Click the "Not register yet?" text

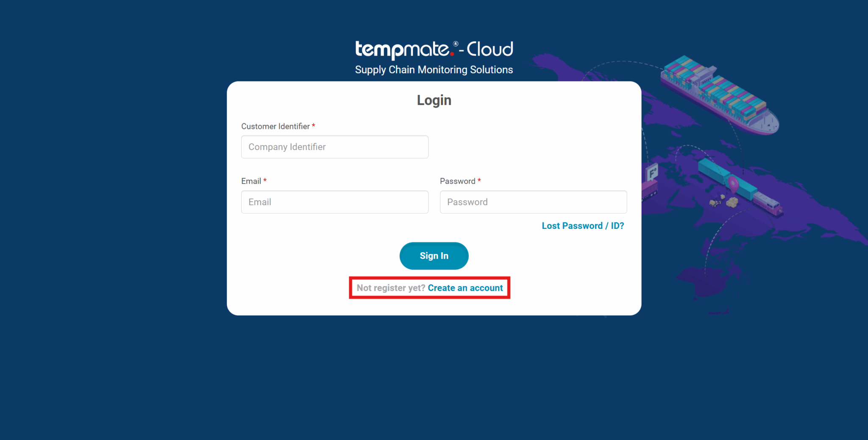tap(391, 288)
